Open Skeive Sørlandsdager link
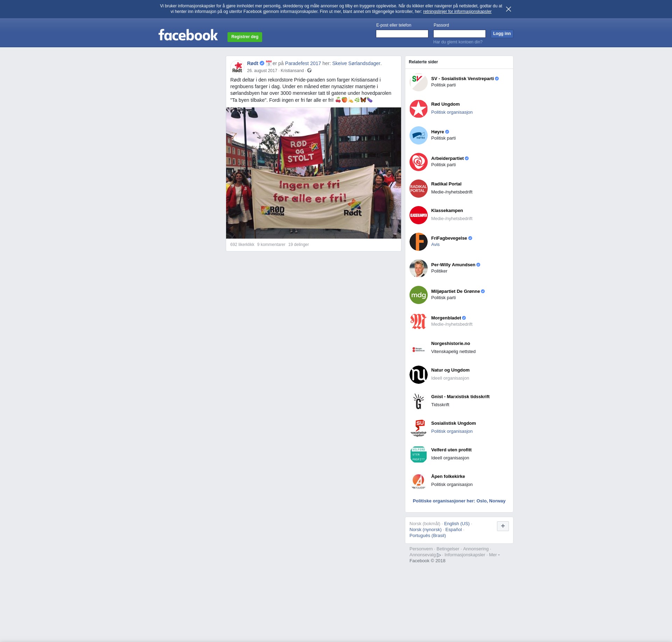 (x=356, y=63)
